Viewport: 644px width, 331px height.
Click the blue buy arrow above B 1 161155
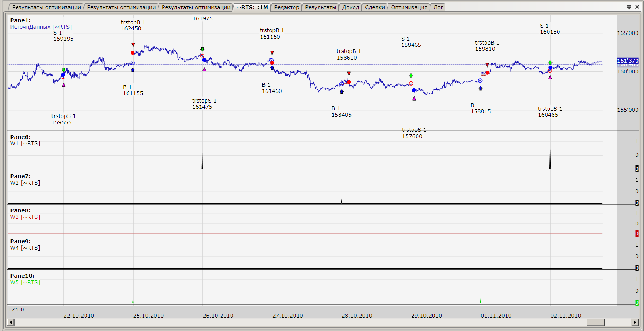pyautogui.click(x=133, y=70)
